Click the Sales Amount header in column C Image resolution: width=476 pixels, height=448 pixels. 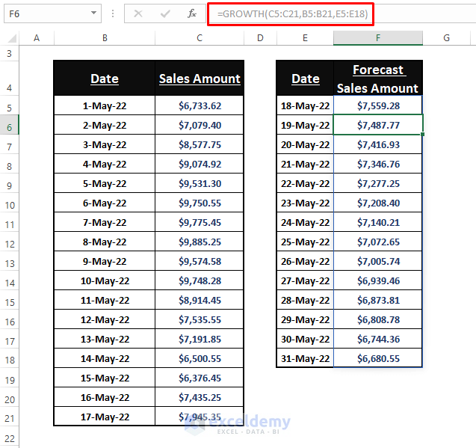click(200, 79)
